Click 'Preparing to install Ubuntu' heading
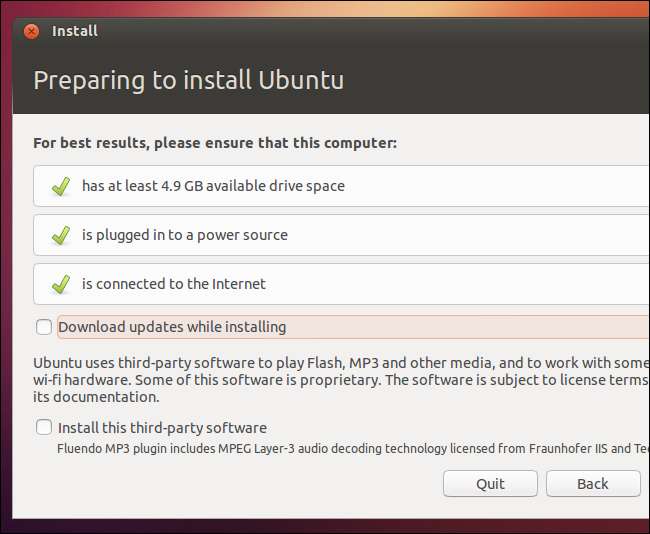 (189, 81)
